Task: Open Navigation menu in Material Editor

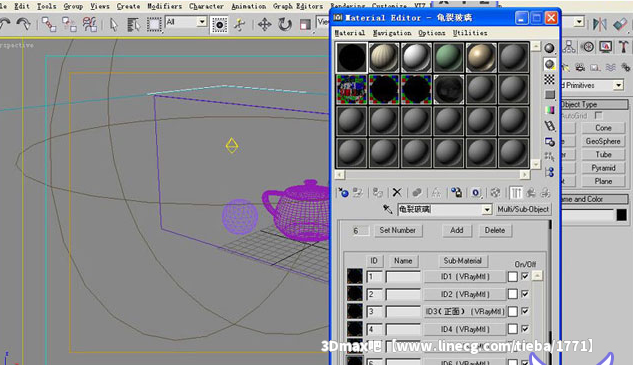Action: click(392, 33)
